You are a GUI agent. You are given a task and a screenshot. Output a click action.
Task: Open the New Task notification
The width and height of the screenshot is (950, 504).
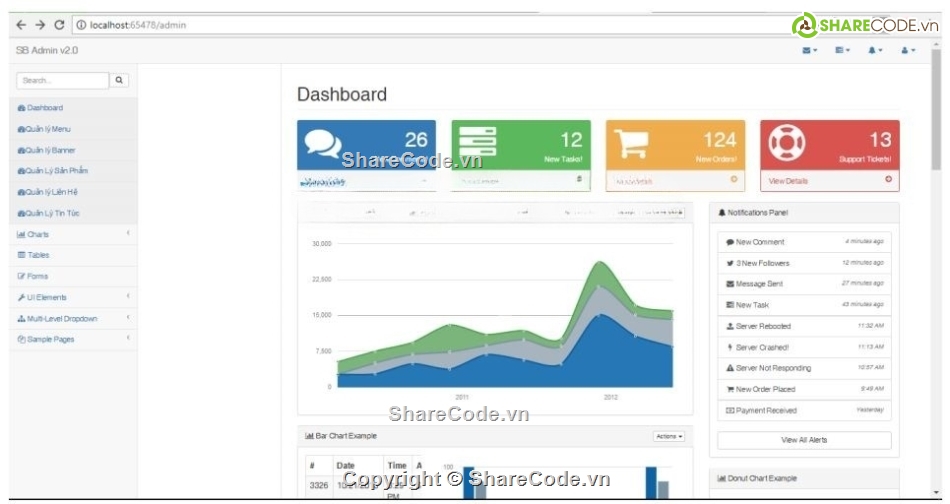click(804, 305)
